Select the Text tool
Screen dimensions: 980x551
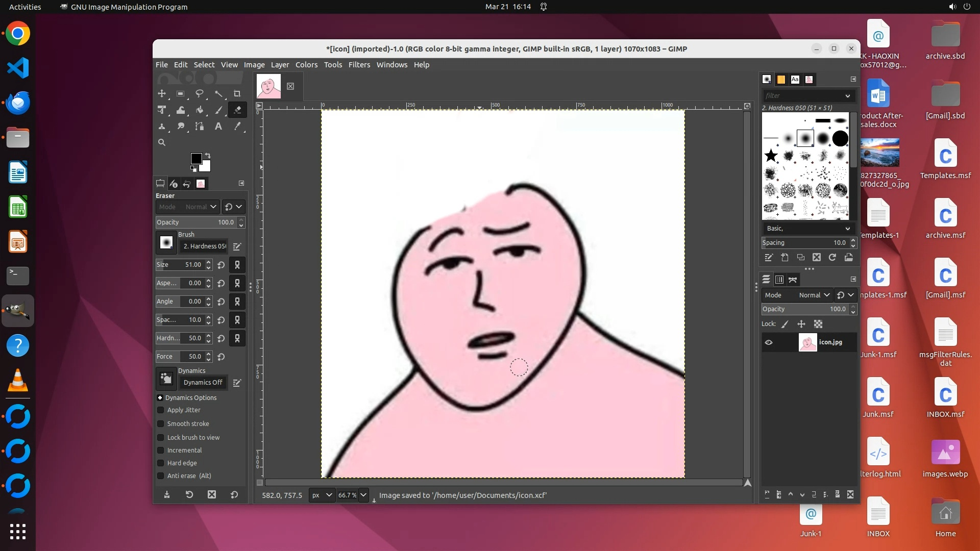click(218, 127)
